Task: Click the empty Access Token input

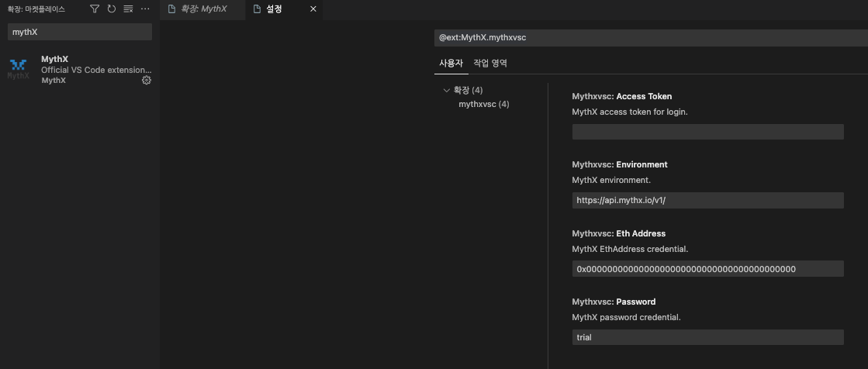Action: pos(708,132)
